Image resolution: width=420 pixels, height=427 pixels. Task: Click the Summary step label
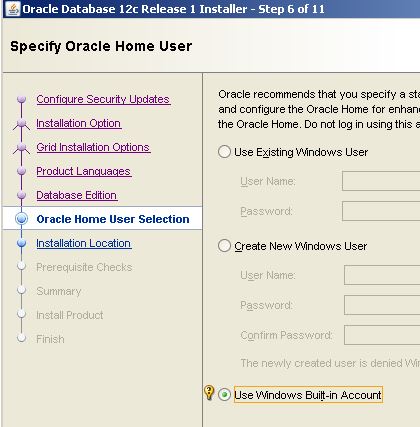coord(59,291)
